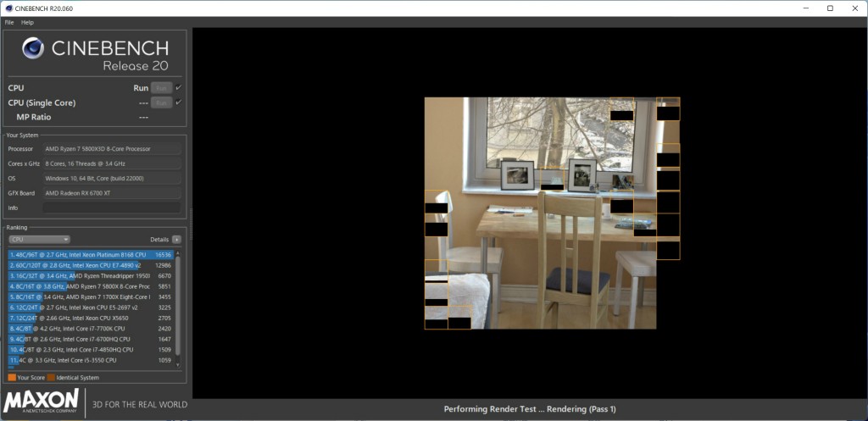Image resolution: width=868 pixels, height=421 pixels.
Task: Click the MP Ratio label
Action: click(x=34, y=117)
